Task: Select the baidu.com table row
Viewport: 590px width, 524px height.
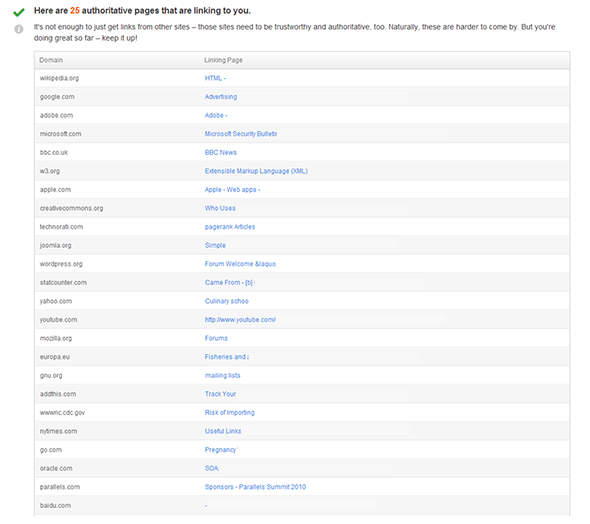Action: coord(302,506)
